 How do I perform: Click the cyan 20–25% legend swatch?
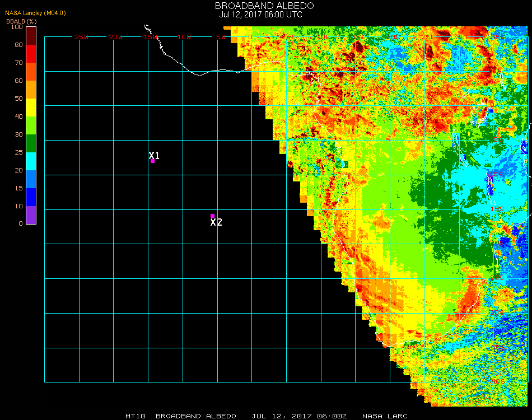[31, 161]
